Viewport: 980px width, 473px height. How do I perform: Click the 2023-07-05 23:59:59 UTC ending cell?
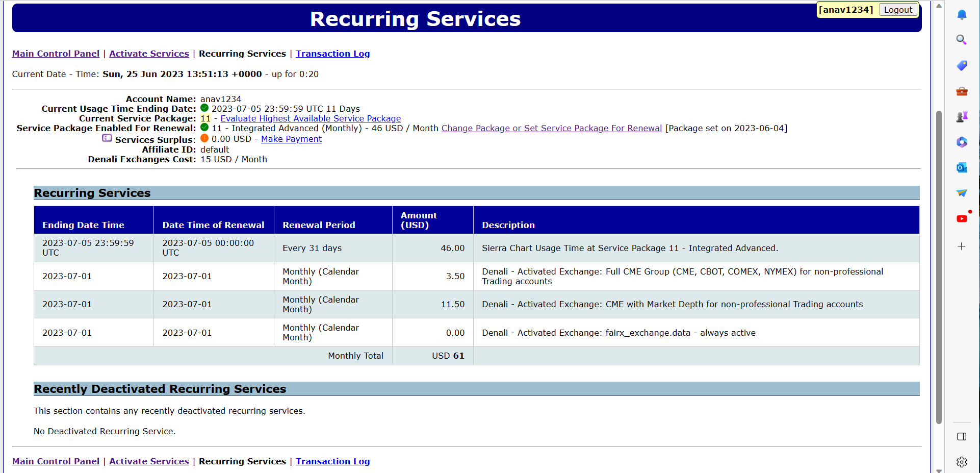[94, 248]
